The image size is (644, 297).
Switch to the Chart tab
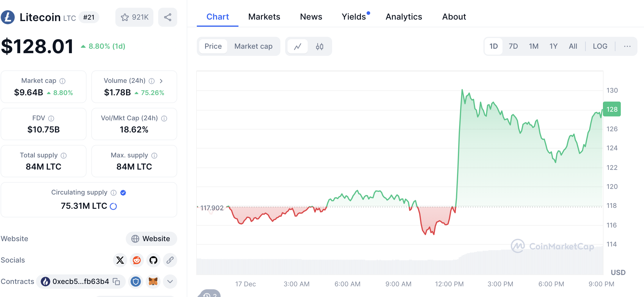218,17
